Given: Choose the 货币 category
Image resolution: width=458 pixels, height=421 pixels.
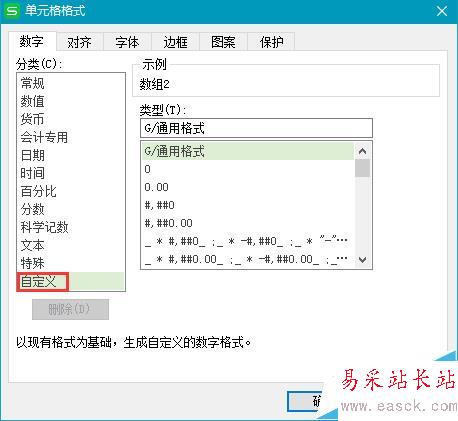Looking at the screenshot, I should coord(71,119).
